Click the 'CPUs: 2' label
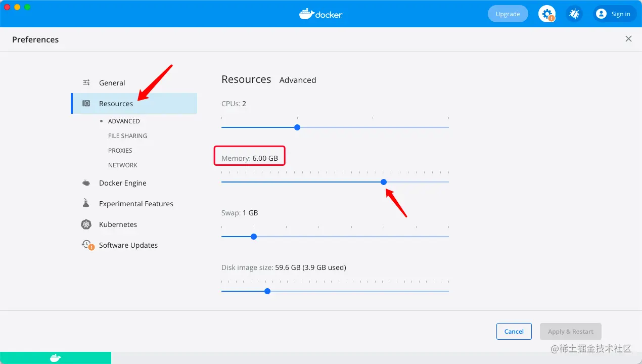 point(234,104)
